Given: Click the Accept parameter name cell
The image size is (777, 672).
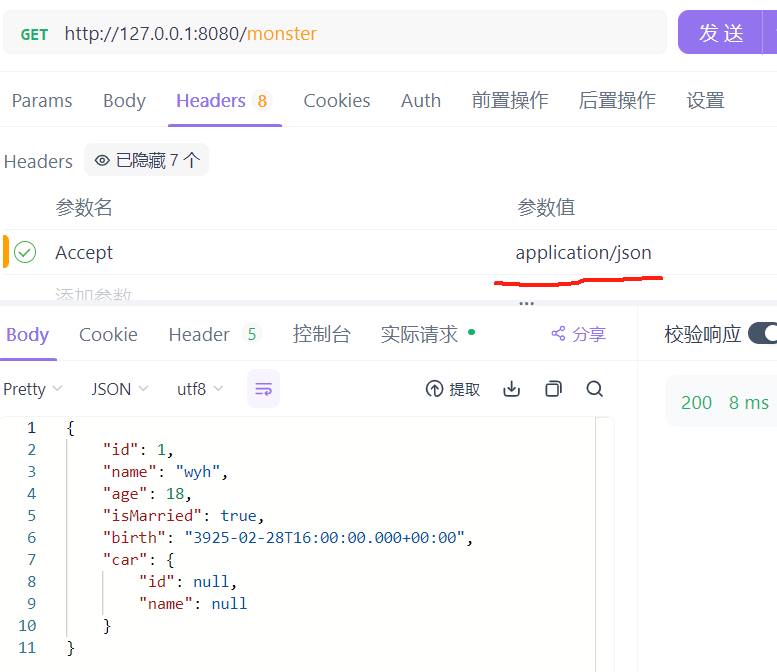Looking at the screenshot, I should pos(84,253).
